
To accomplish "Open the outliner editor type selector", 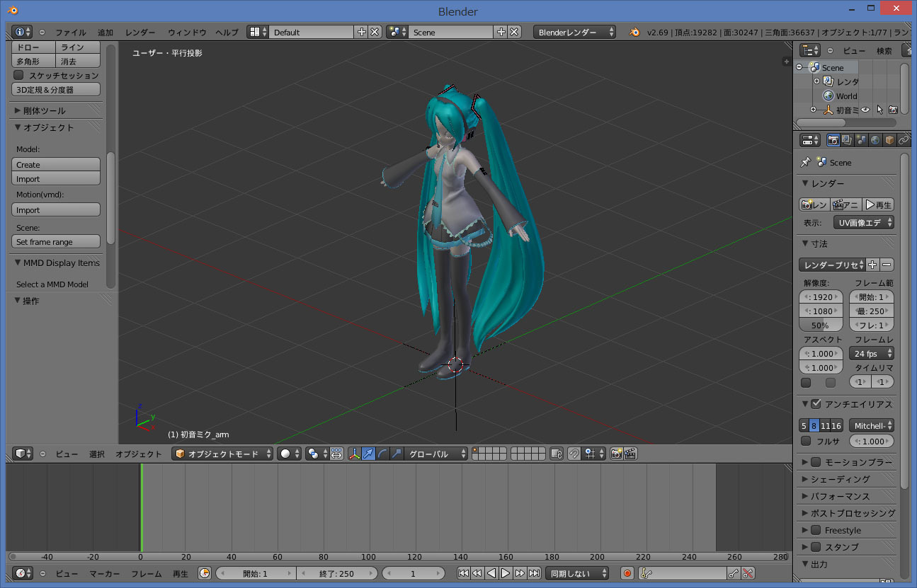I will pos(810,50).
